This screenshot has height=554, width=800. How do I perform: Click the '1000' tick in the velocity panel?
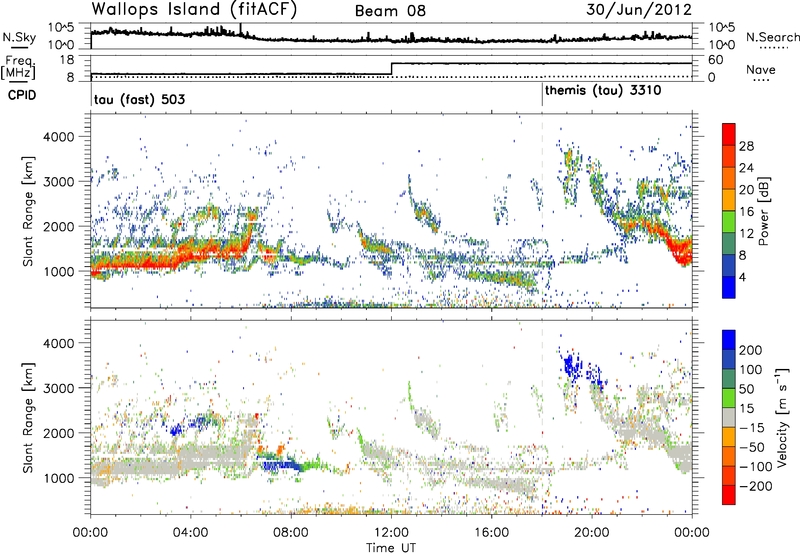58,478
